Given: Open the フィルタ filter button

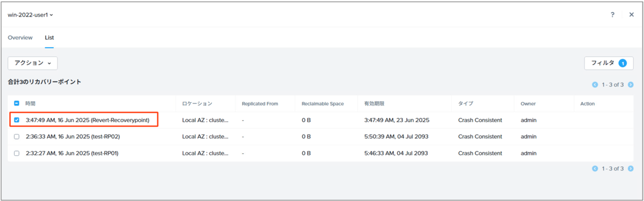Looking at the screenshot, I should 609,63.
